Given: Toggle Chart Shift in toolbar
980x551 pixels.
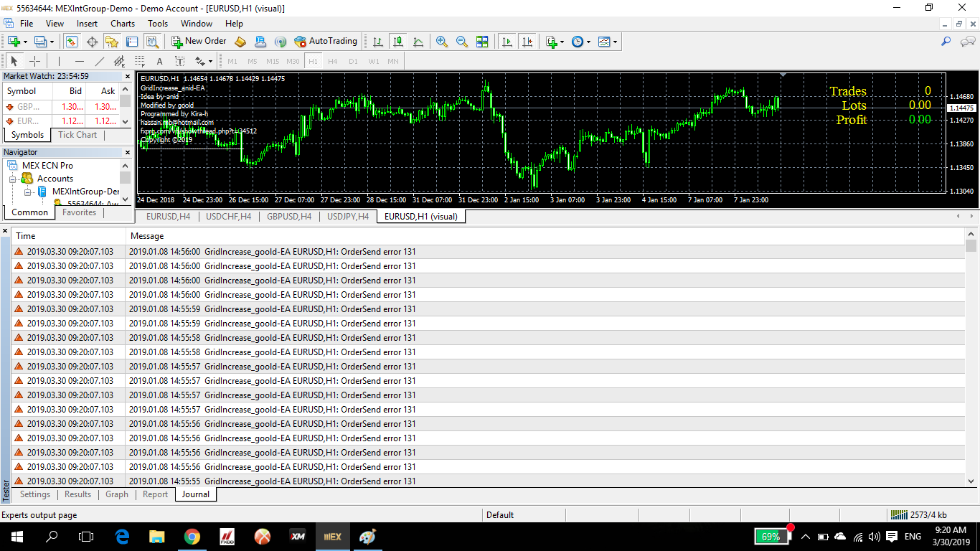Looking at the screenshot, I should 528,42.
